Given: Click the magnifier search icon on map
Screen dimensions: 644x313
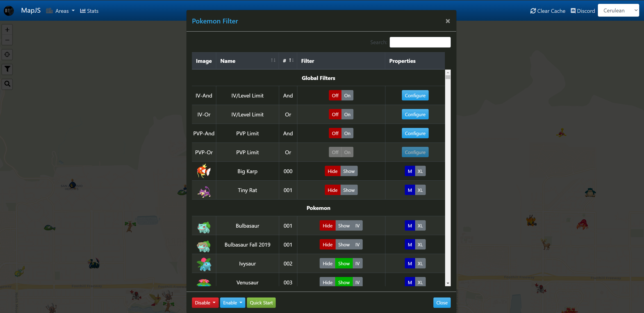Looking at the screenshot, I should [7, 84].
